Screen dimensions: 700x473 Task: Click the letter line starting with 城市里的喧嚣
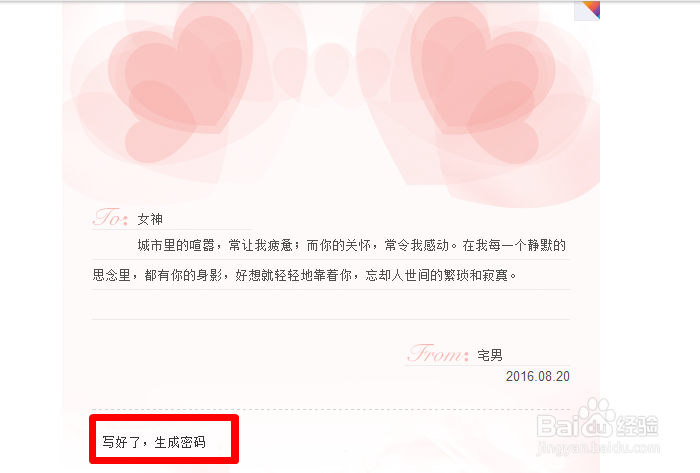tap(331, 245)
